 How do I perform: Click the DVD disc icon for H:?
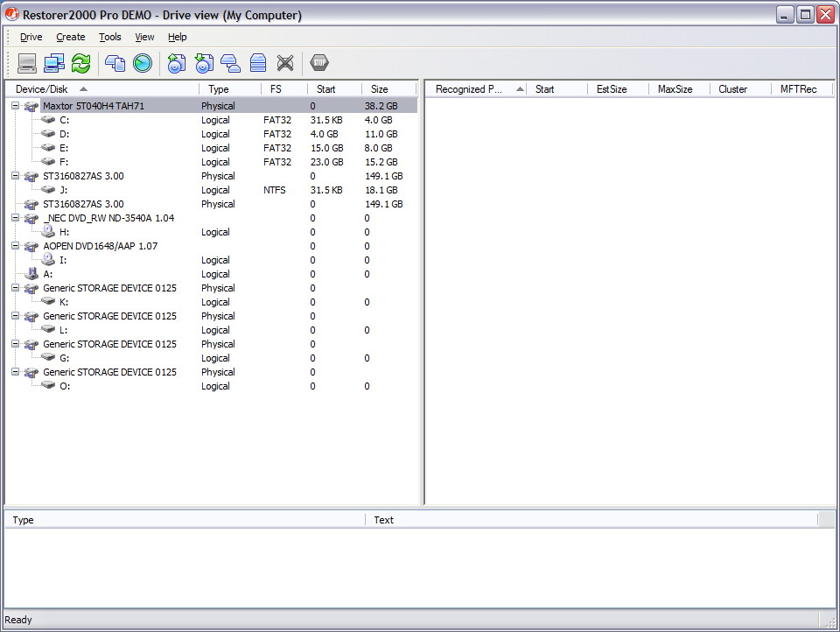[49, 231]
